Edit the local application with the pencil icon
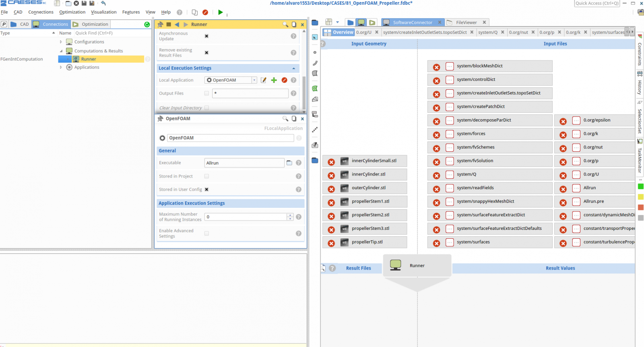This screenshot has width=644, height=347. 264,80
